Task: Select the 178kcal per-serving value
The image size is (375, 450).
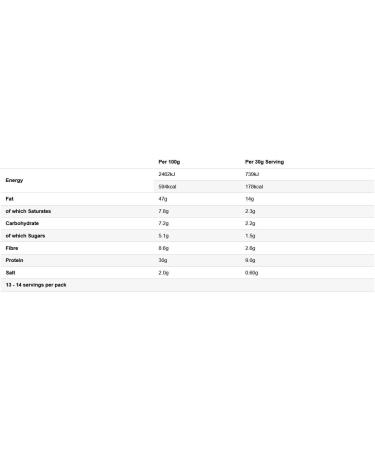Action: coord(254,187)
